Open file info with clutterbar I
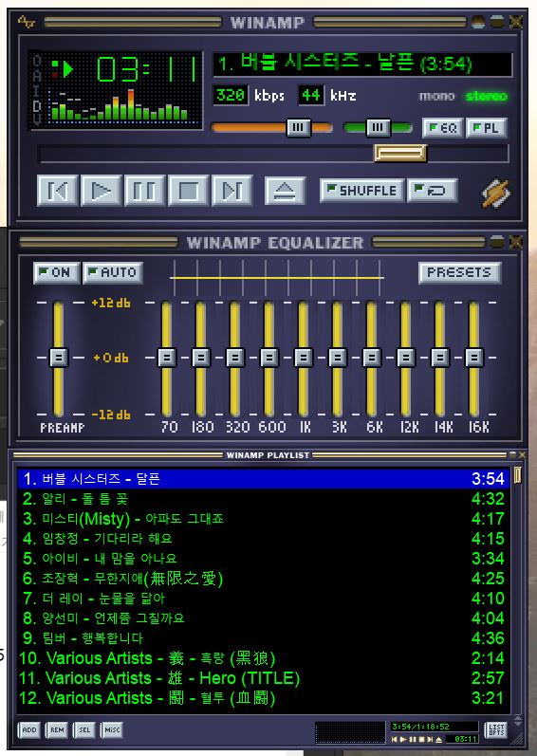 [37, 91]
